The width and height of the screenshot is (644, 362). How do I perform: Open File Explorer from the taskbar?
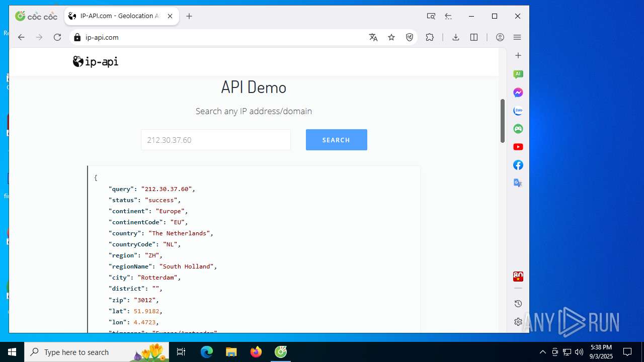tap(231, 352)
